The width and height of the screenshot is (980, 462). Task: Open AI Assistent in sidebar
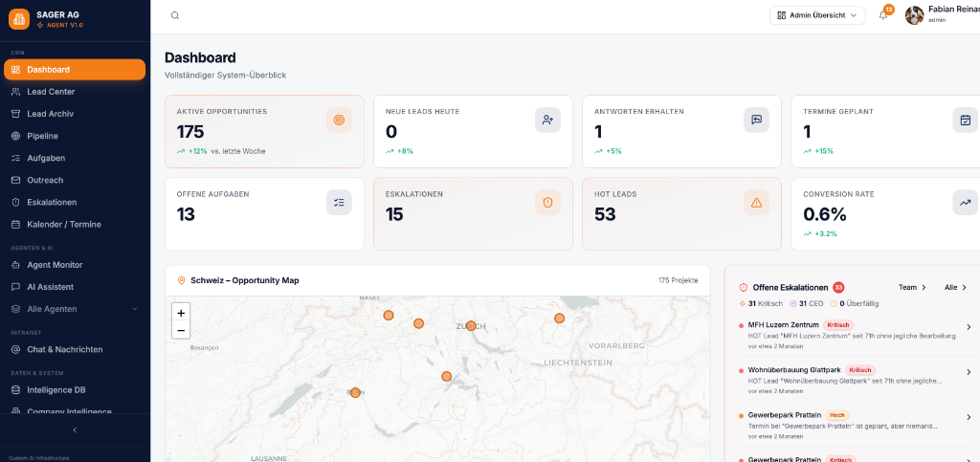coord(75,287)
